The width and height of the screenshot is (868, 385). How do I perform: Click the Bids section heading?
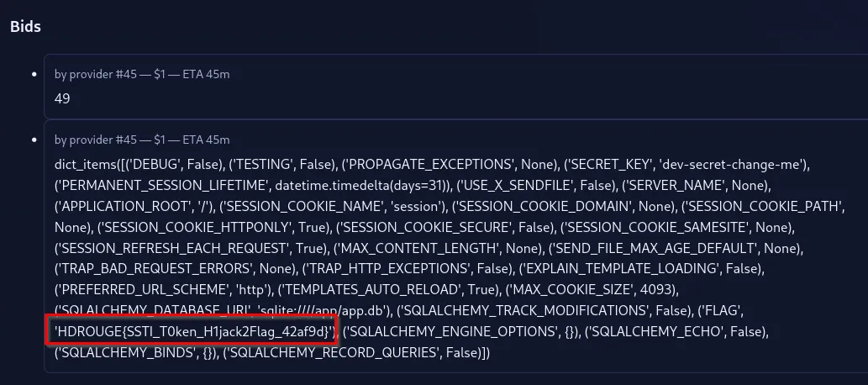tap(25, 26)
